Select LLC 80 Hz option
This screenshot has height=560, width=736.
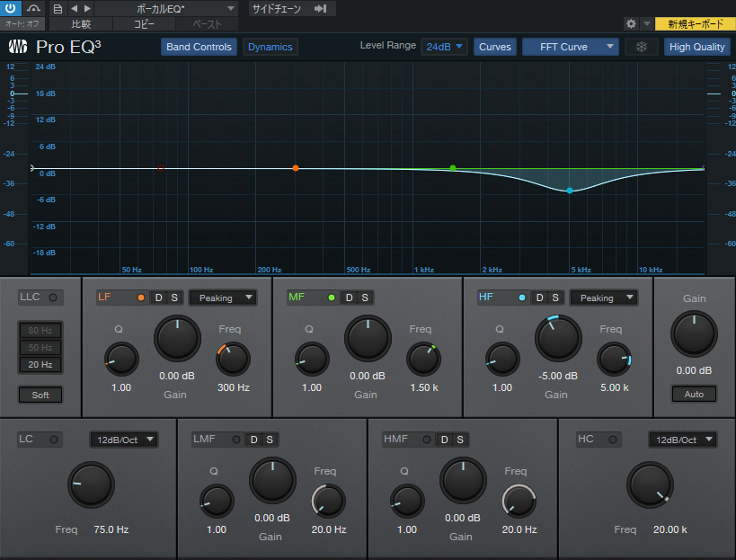40,330
